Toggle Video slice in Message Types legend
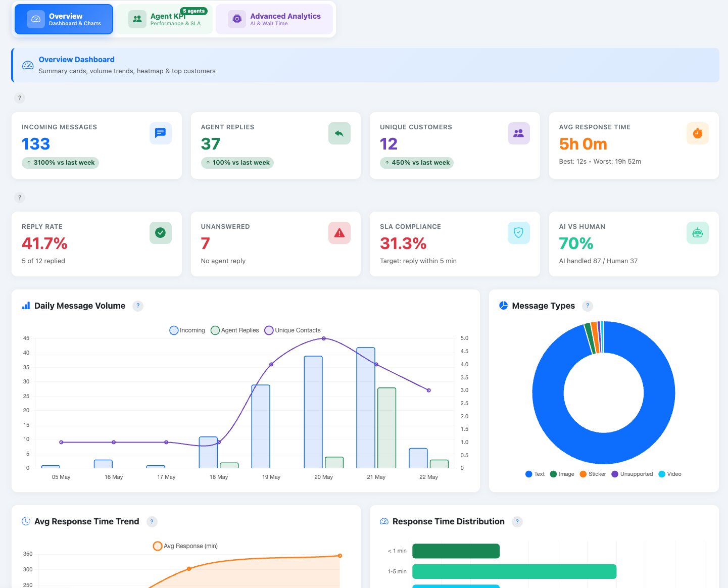Viewport: 728px width, 588px height. pos(670,474)
